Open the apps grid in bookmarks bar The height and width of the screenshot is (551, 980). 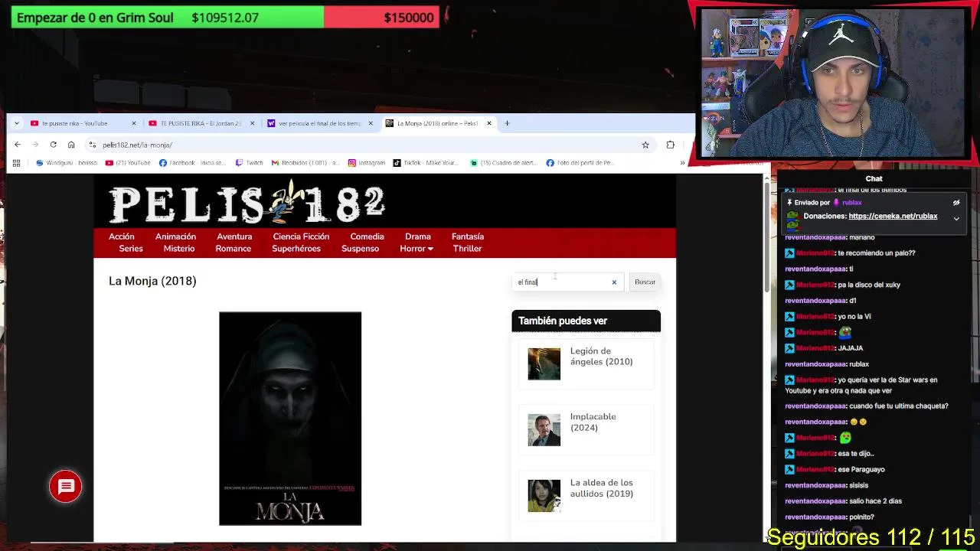pos(16,163)
